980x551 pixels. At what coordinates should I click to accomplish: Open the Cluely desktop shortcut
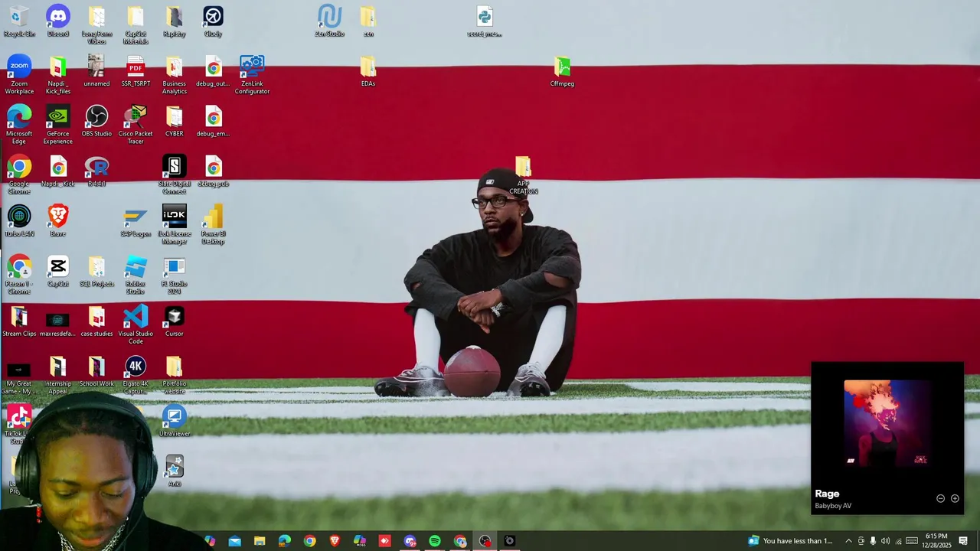pyautogui.click(x=213, y=21)
